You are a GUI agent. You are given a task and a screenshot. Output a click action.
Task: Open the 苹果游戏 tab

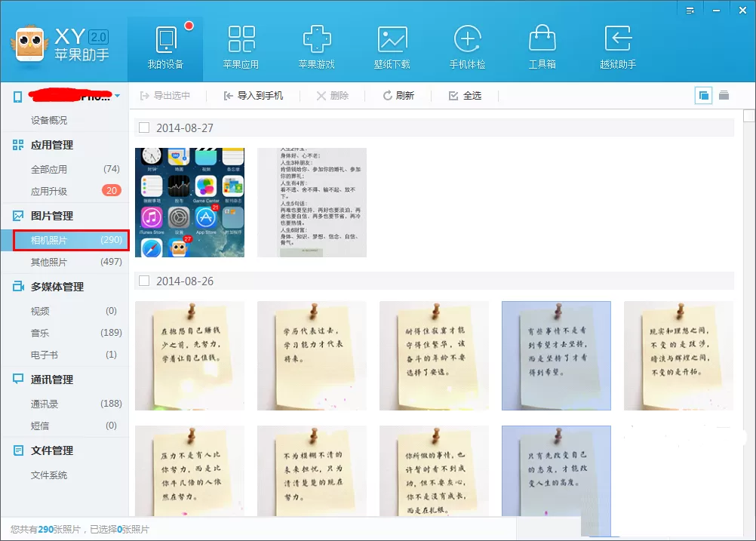(317, 49)
